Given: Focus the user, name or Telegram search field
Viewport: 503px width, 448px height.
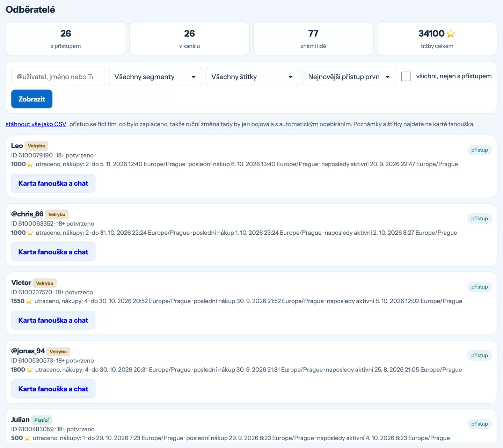Looking at the screenshot, I should (x=58, y=76).
